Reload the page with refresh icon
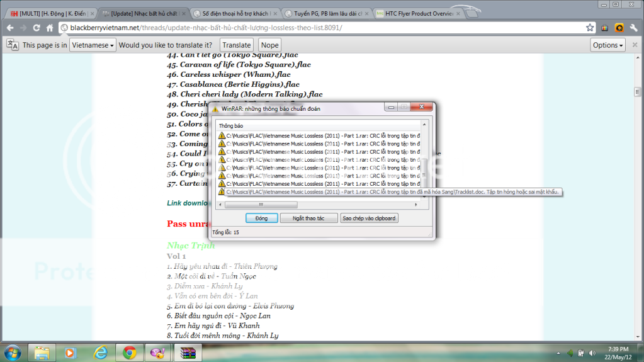Viewport: 644px width, 362px height. click(37, 28)
